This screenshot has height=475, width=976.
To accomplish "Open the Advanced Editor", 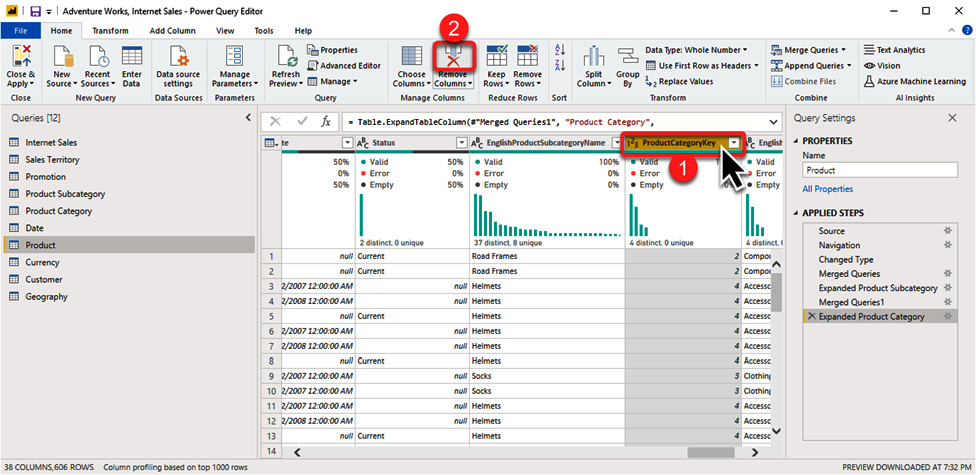I will click(x=344, y=65).
